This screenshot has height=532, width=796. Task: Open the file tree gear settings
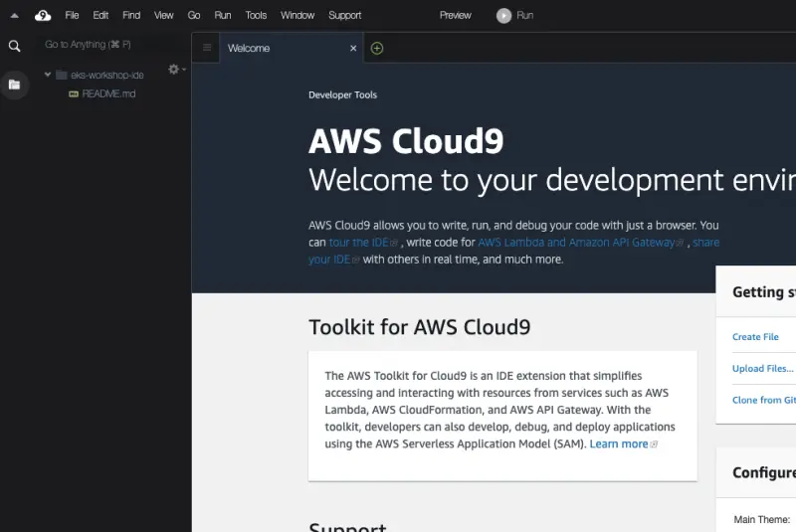[x=175, y=69]
